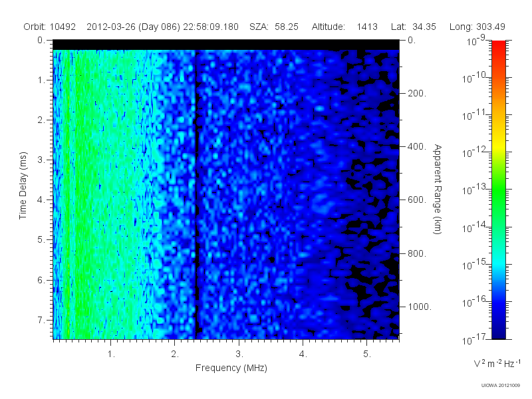Click the SZA: 58.25 value
This screenshot has height=399, width=532.
pyautogui.click(x=274, y=27)
